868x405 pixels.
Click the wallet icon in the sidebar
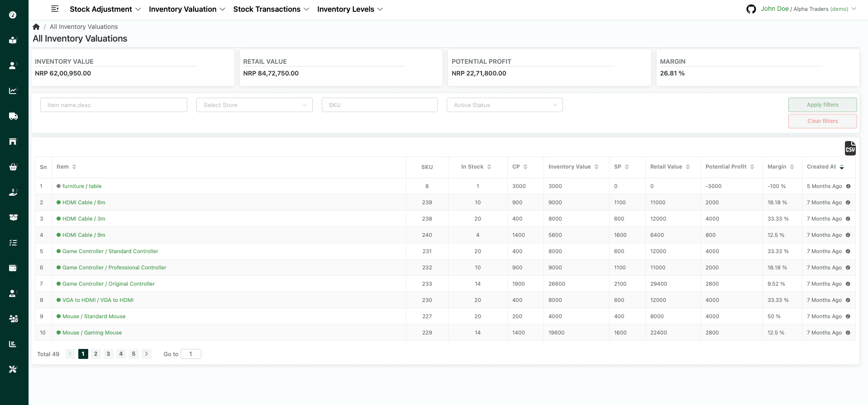tap(13, 268)
